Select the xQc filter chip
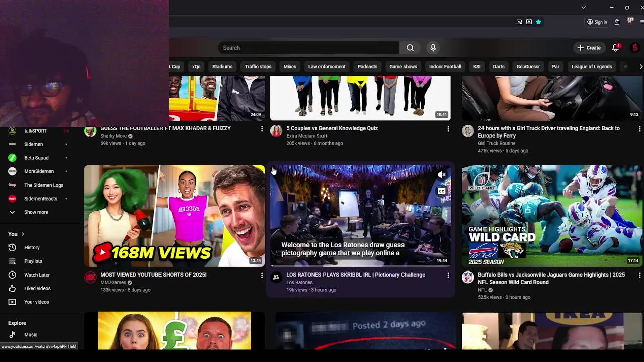Screen dimensions: 644x362 (196, 66)
